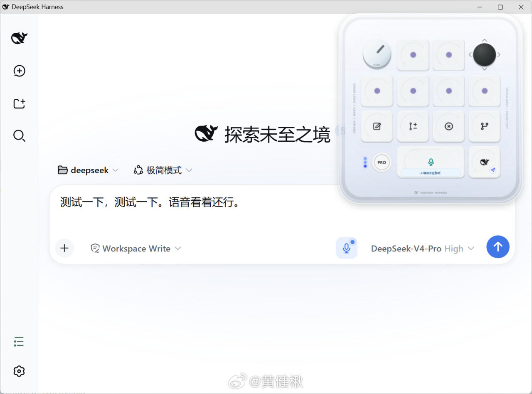The width and height of the screenshot is (532, 394).
Task: Toggle the round PRO button on the keypad
Action: point(382,163)
